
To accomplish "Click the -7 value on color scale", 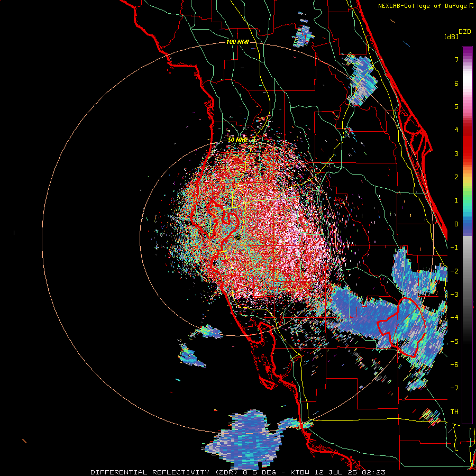I will [x=454, y=388].
